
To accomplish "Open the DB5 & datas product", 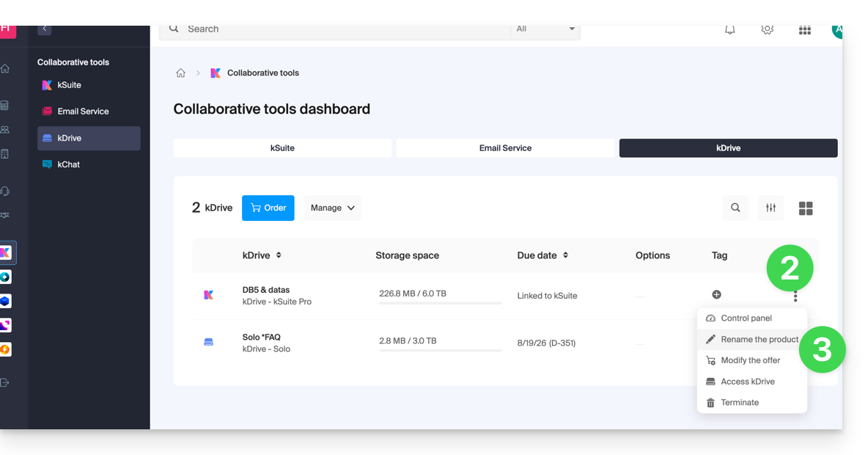I will 265,290.
